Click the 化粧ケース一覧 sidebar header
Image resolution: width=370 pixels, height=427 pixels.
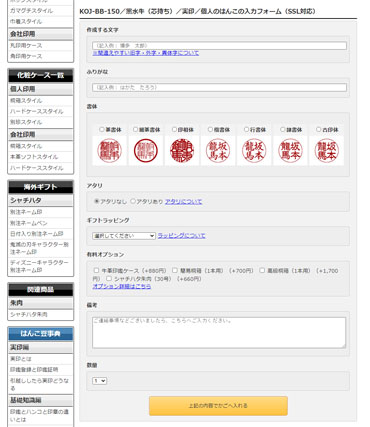tap(40, 75)
